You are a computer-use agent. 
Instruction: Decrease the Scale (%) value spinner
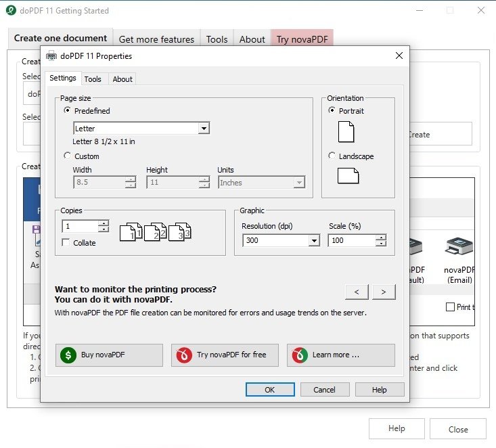coord(381,244)
